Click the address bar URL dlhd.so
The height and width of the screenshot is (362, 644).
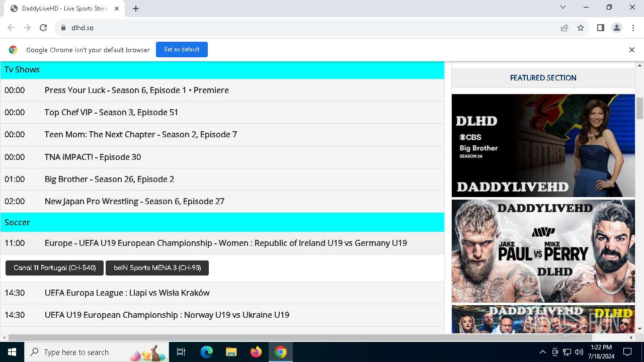(x=83, y=28)
